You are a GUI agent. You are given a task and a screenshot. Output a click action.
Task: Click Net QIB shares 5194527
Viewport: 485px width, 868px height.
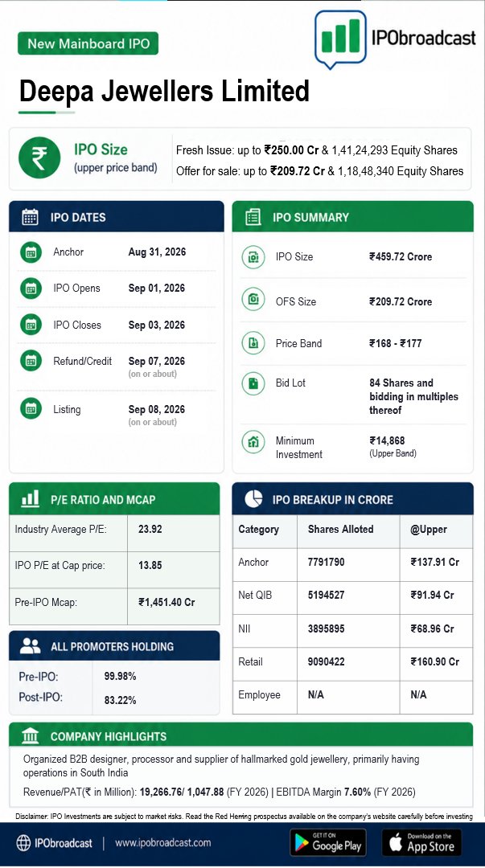point(326,595)
